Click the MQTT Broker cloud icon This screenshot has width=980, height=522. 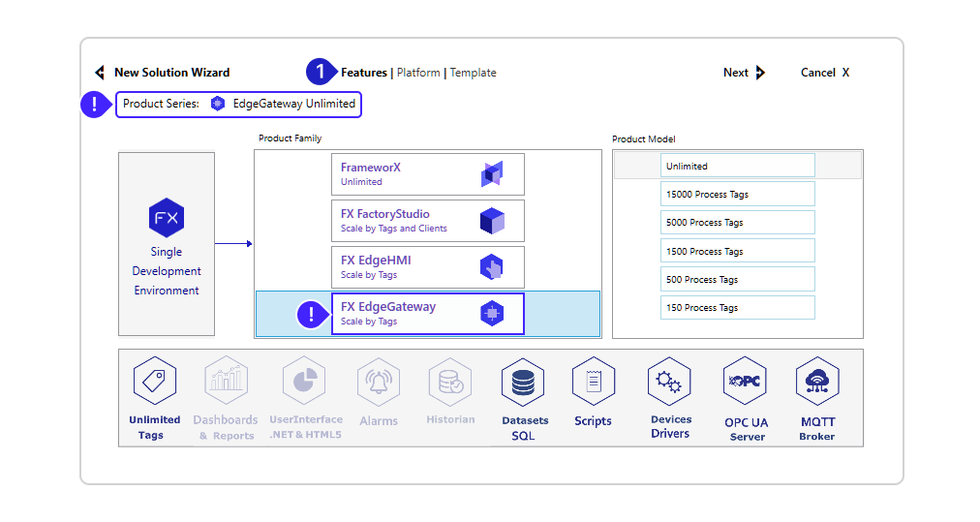click(816, 382)
